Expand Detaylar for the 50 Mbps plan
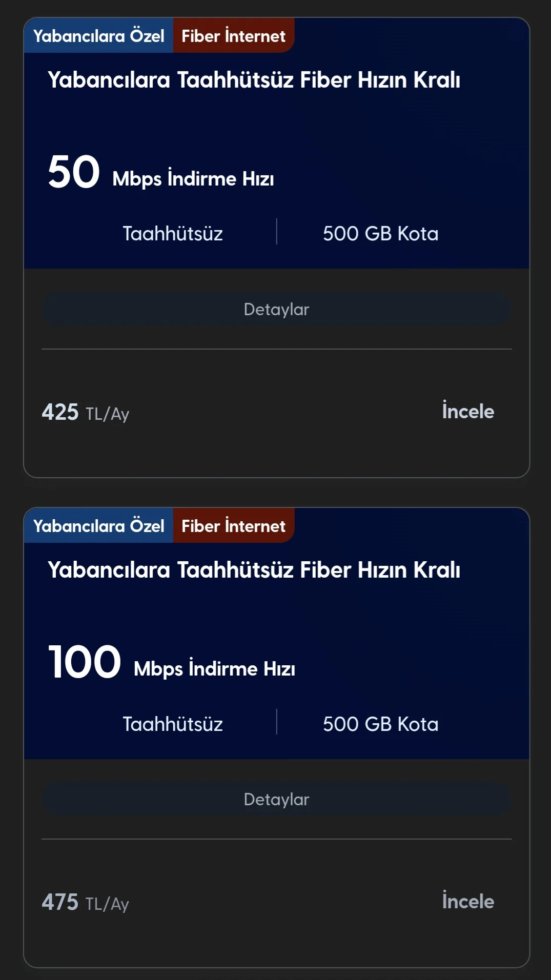The height and width of the screenshot is (980, 551). pos(276,309)
